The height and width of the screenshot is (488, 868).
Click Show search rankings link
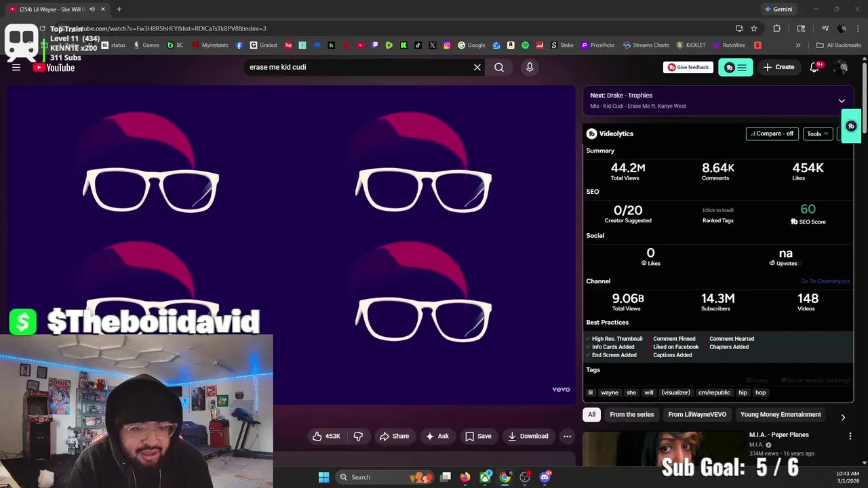(x=816, y=380)
